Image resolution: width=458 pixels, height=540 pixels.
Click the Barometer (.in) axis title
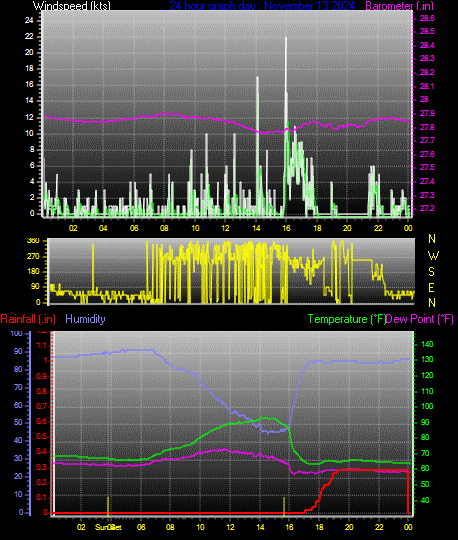(399, 6)
